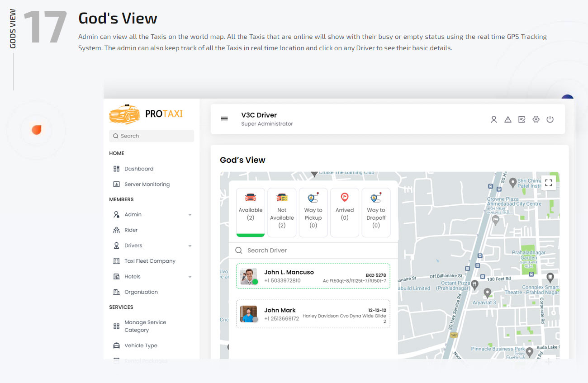The image size is (588, 383).
Task: Open admin profile icon in the header
Action: (493, 119)
